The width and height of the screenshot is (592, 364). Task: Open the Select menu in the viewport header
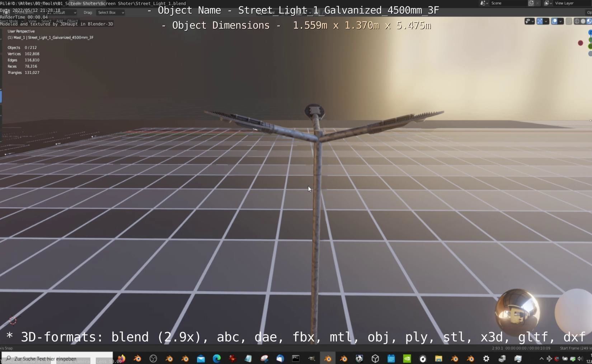[x=46, y=22]
